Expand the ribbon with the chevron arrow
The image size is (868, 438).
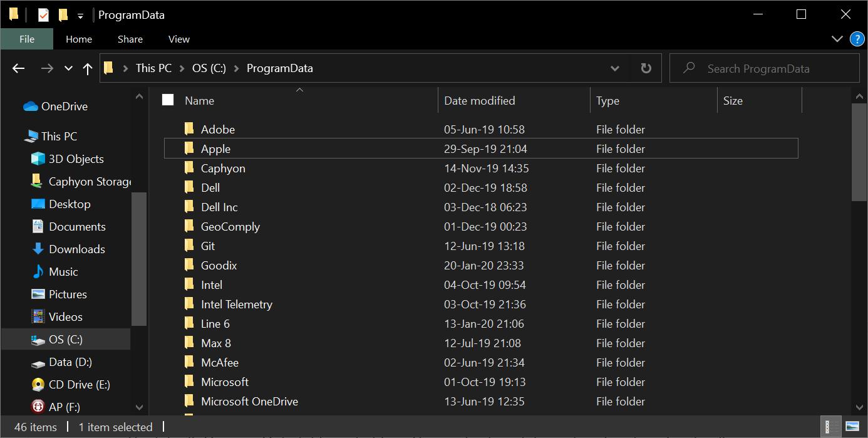837,39
